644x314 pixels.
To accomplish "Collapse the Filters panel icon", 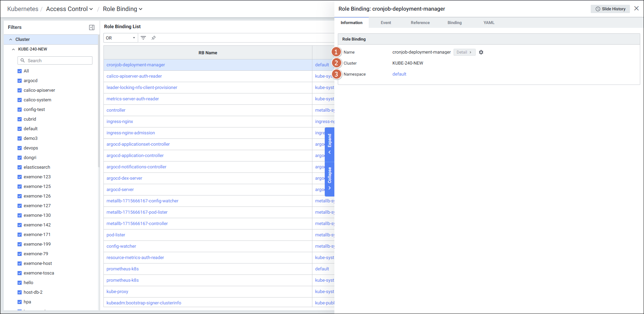I will (x=92, y=27).
